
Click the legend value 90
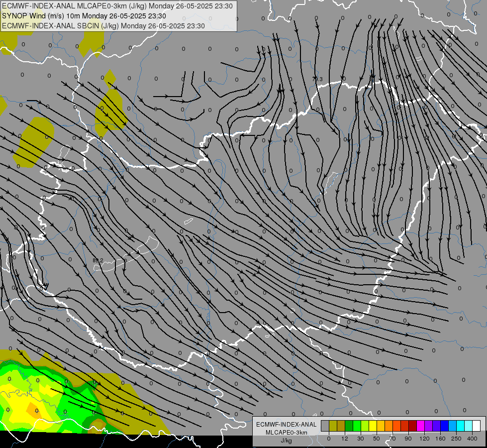pos(408,439)
